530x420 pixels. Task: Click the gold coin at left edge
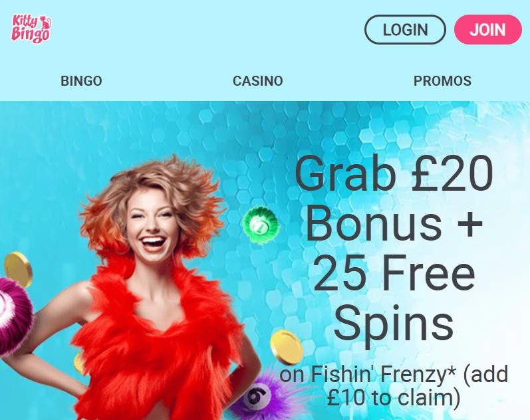(x=17, y=269)
